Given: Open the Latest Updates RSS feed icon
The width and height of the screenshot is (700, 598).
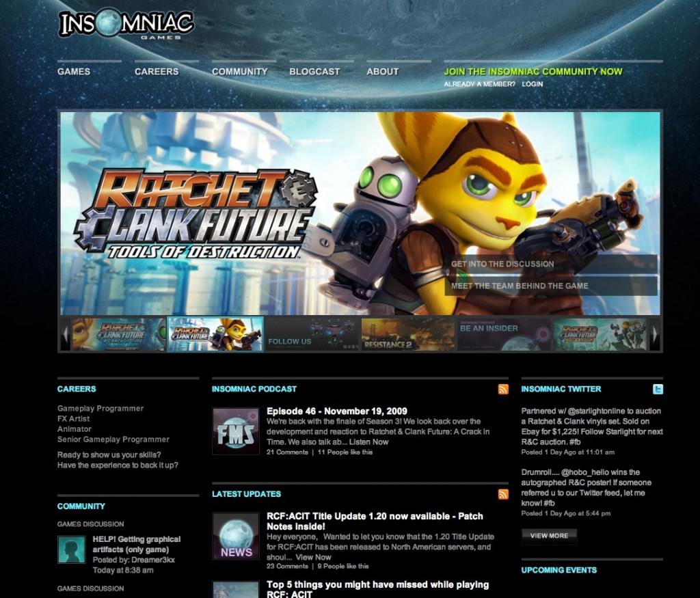Looking at the screenshot, I should 503,494.
